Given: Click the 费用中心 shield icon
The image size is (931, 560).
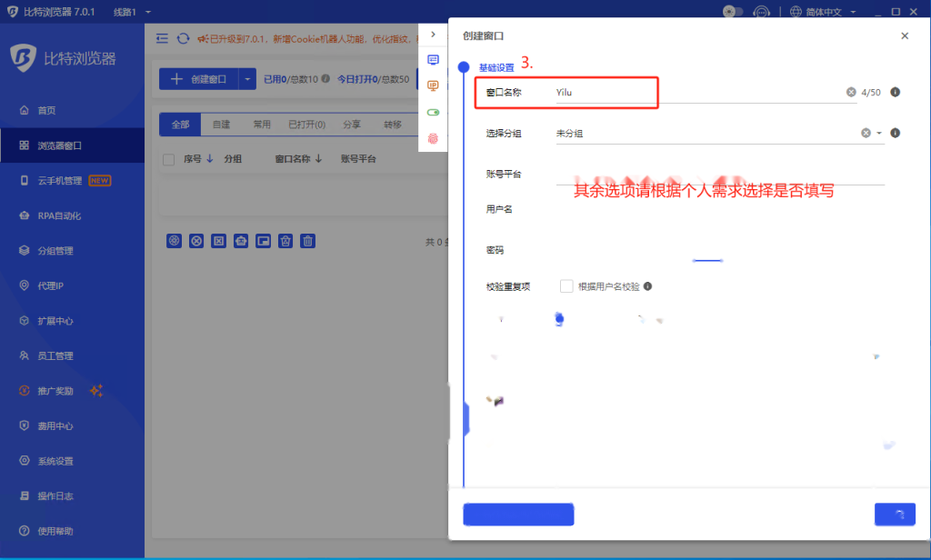Looking at the screenshot, I should [x=25, y=425].
